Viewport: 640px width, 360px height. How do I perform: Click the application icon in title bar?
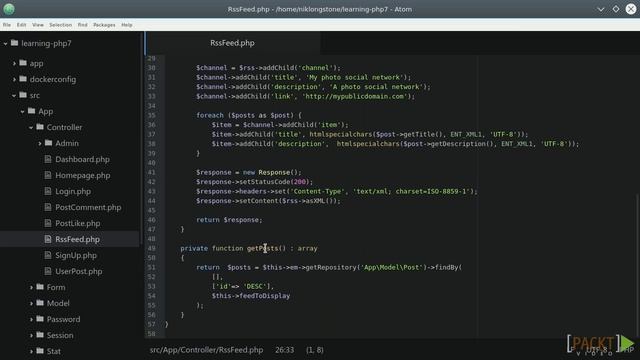pyautogui.click(x=9, y=9)
